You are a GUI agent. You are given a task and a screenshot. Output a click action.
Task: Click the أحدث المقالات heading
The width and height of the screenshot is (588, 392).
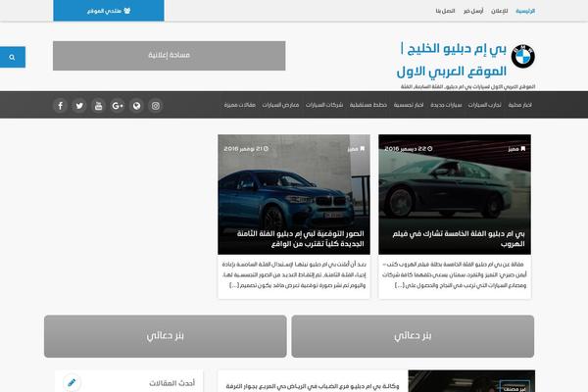coord(172,383)
